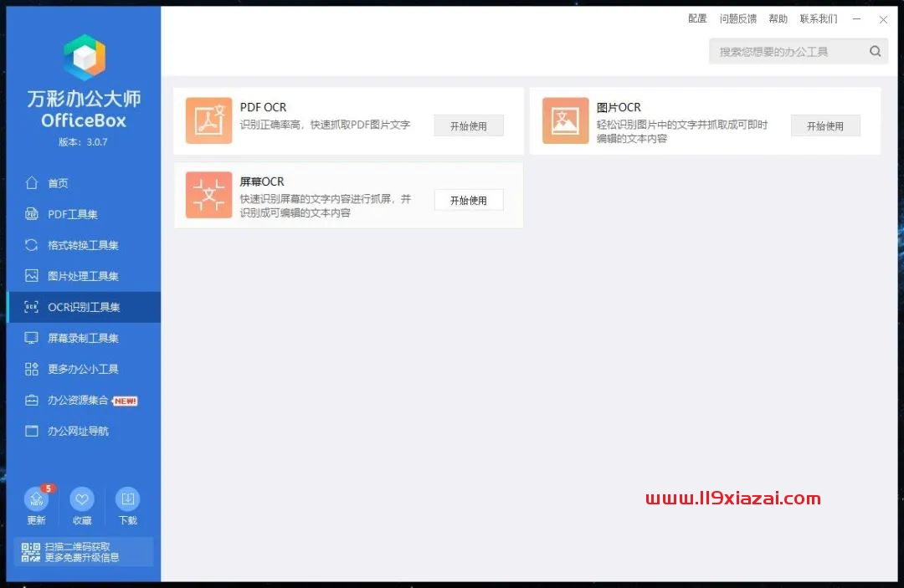The height and width of the screenshot is (588, 904).
Task: Click the 下载 download icon
Action: click(x=127, y=499)
